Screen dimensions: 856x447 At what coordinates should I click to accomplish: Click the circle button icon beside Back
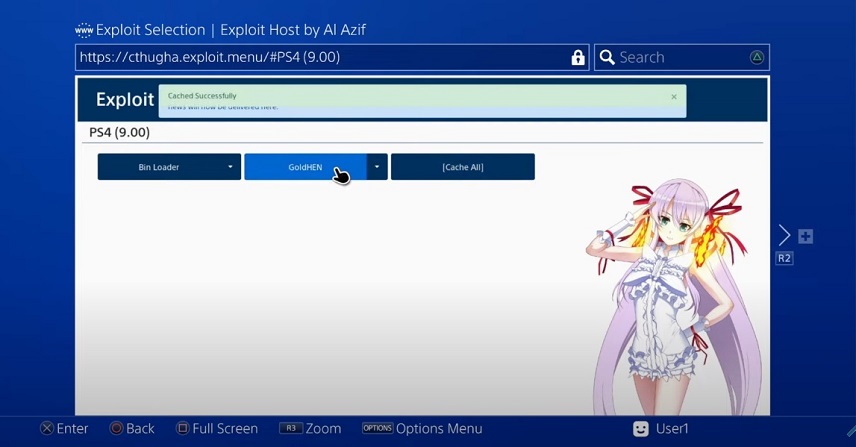116,428
